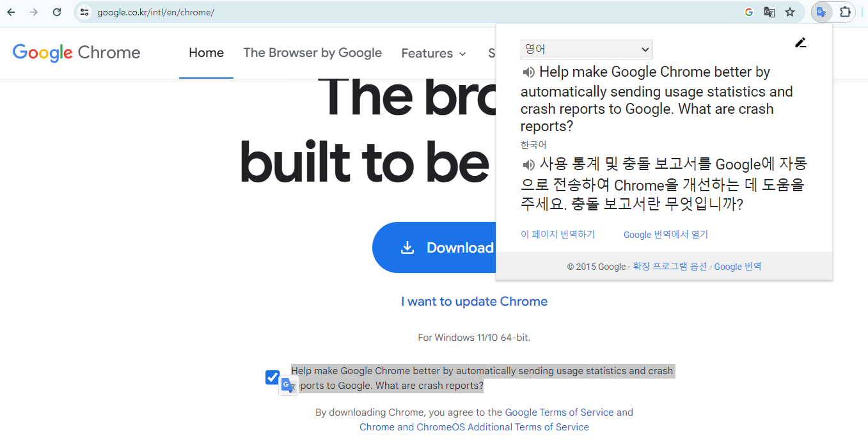Open Google Terms of Service link
The width and height of the screenshot is (868, 447).
point(559,412)
